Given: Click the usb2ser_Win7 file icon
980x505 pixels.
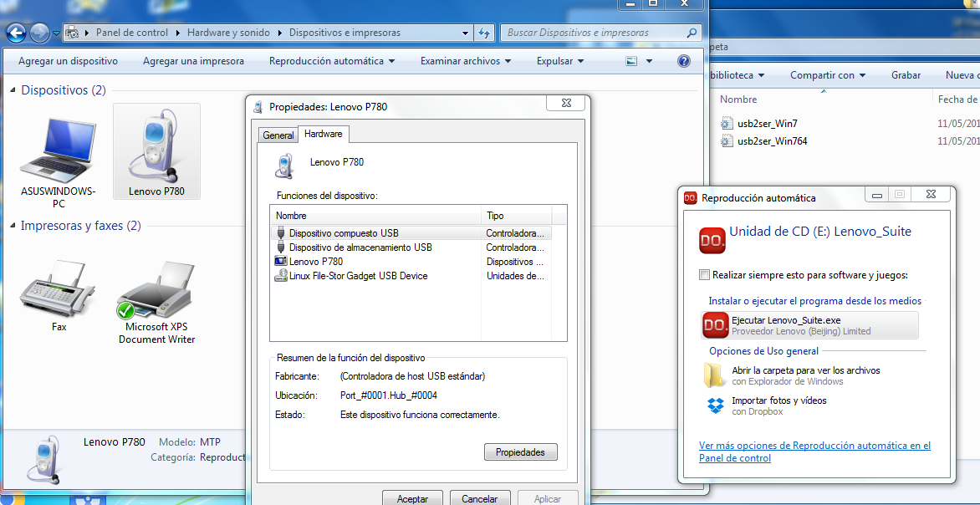Looking at the screenshot, I should tap(727, 124).
